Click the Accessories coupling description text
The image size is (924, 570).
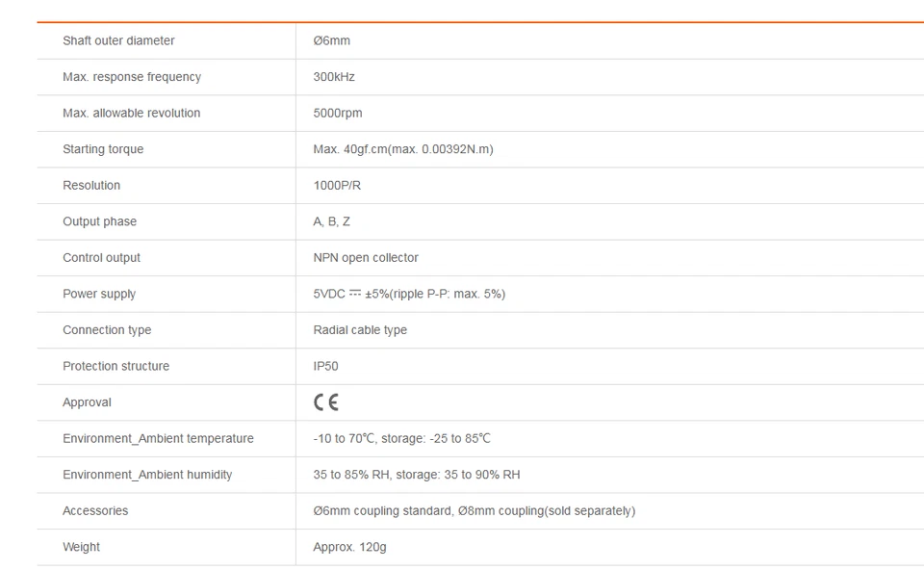tap(474, 510)
